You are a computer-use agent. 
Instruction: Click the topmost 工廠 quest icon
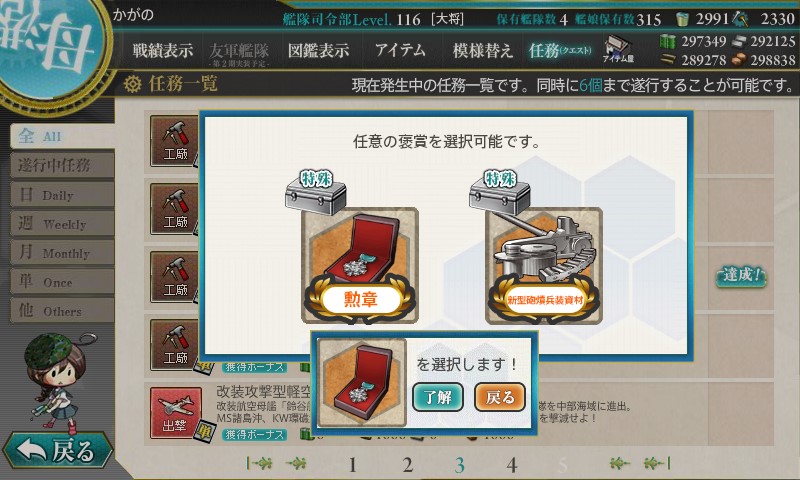click(175, 141)
